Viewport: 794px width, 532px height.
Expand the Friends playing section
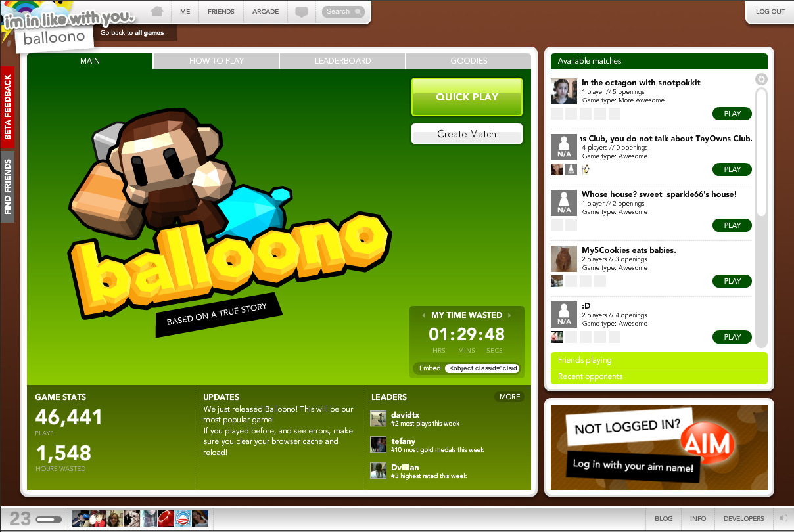(x=659, y=360)
